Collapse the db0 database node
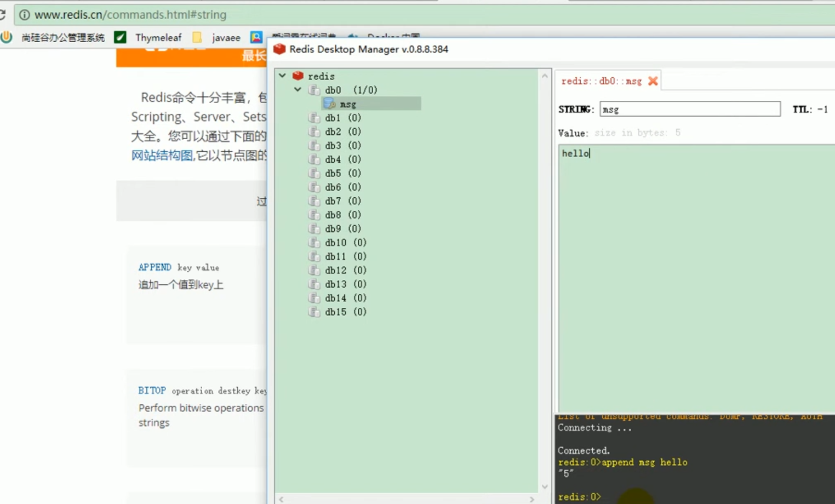 point(298,89)
